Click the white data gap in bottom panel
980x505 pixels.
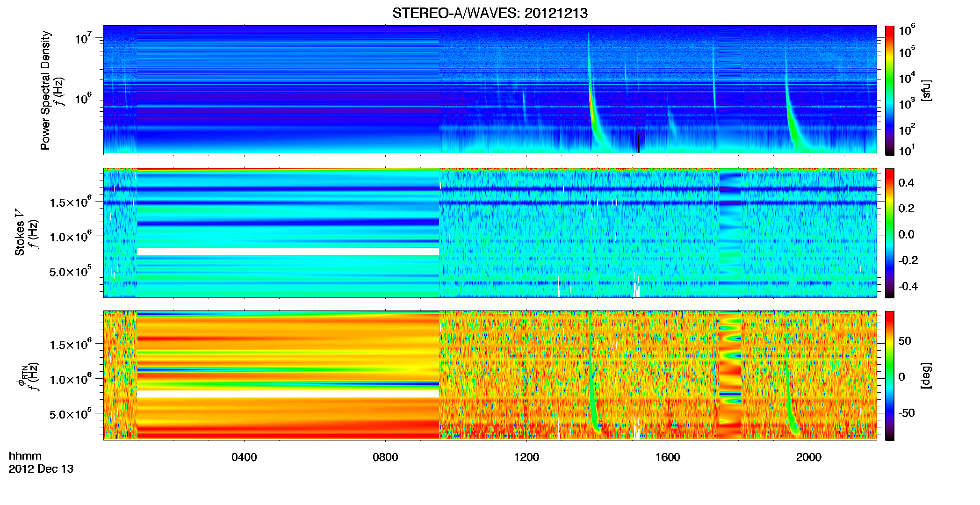[288, 394]
